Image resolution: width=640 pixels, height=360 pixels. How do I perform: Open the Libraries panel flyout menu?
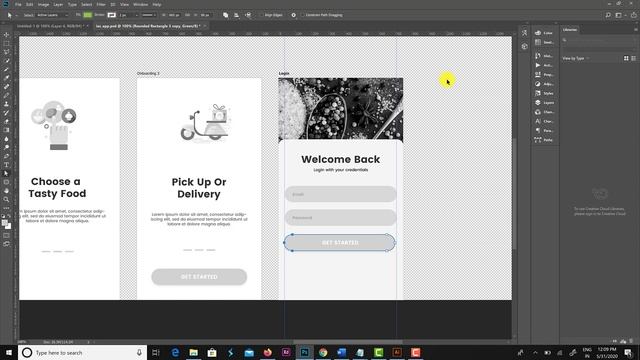pyautogui.click(x=635, y=29)
